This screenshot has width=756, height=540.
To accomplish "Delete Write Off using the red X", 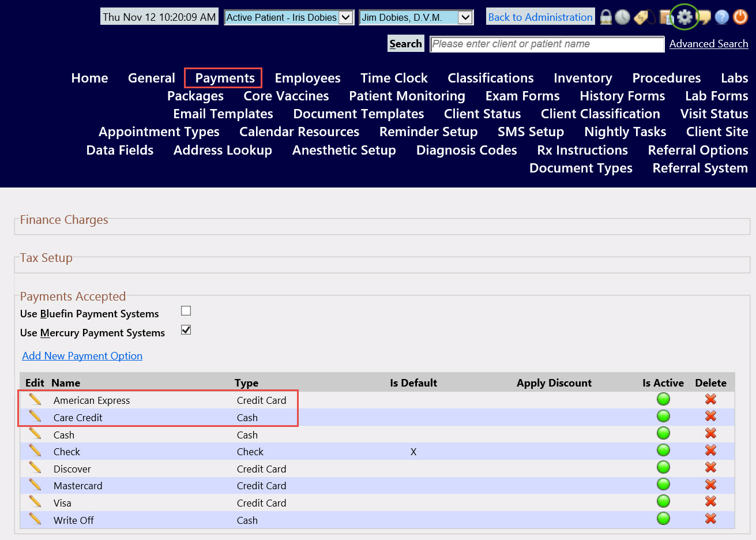I will pyautogui.click(x=710, y=519).
